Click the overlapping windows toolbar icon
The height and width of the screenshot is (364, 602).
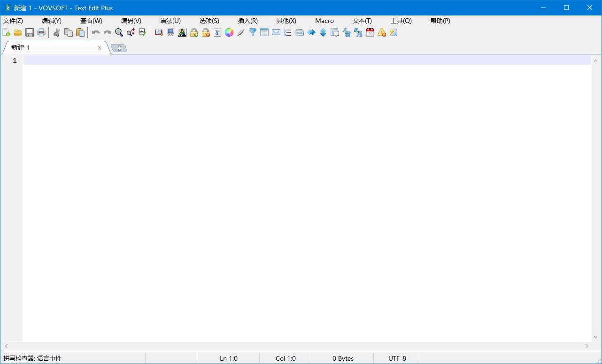coord(335,32)
